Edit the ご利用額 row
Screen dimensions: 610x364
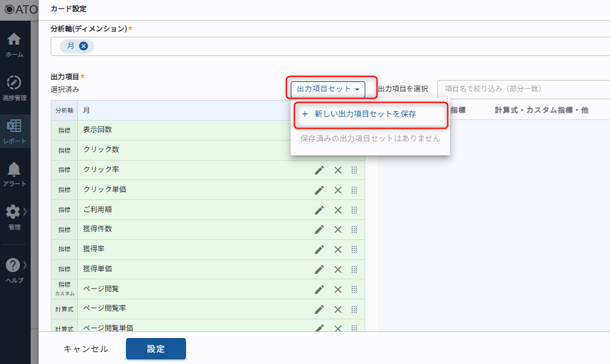tap(319, 210)
